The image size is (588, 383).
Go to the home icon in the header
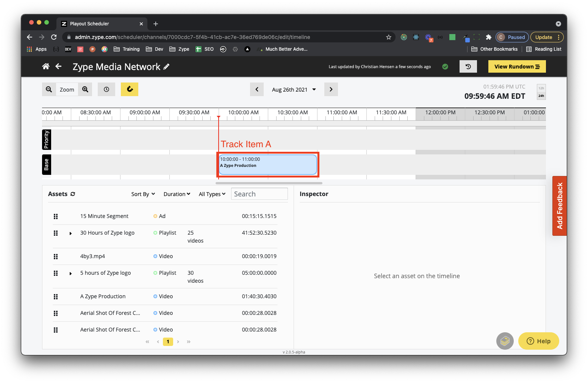46,67
